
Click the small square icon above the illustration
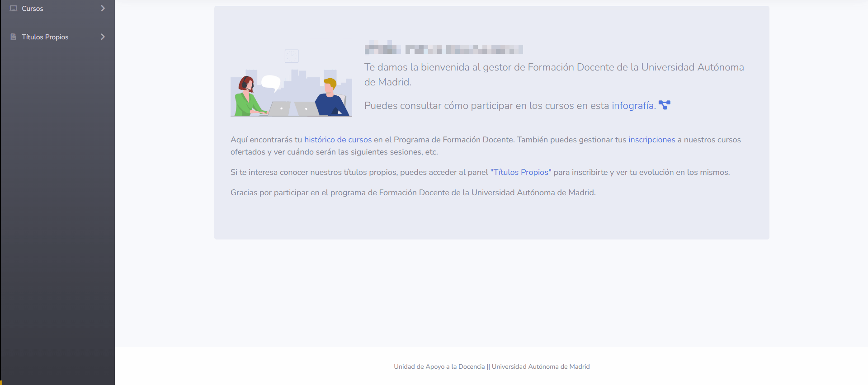pyautogui.click(x=292, y=56)
